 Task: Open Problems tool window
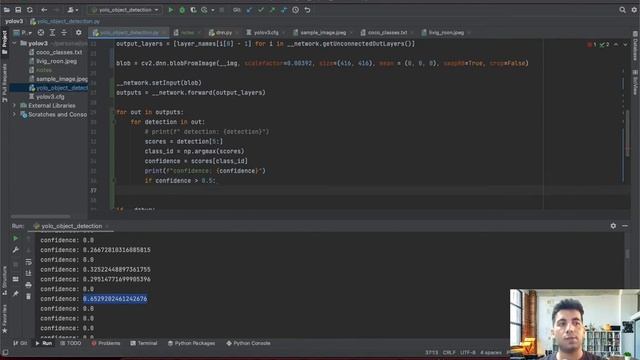pyautogui.click(x=106, y=343)
